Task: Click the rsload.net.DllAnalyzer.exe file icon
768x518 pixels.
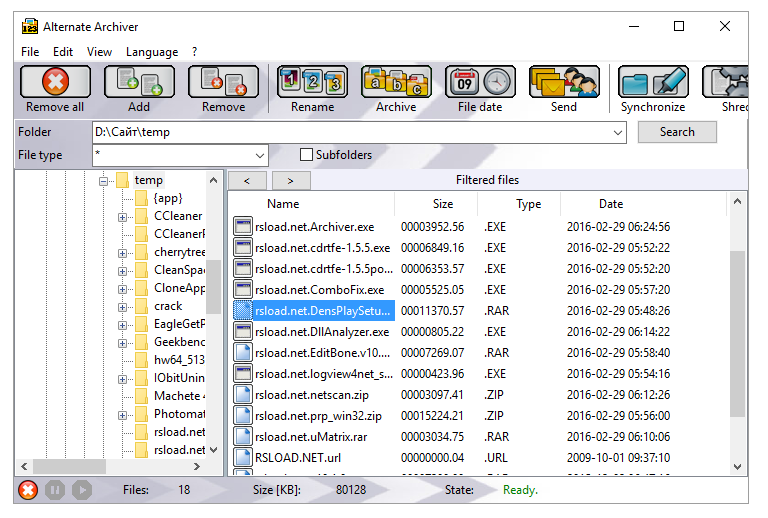Action: point(242,332)
